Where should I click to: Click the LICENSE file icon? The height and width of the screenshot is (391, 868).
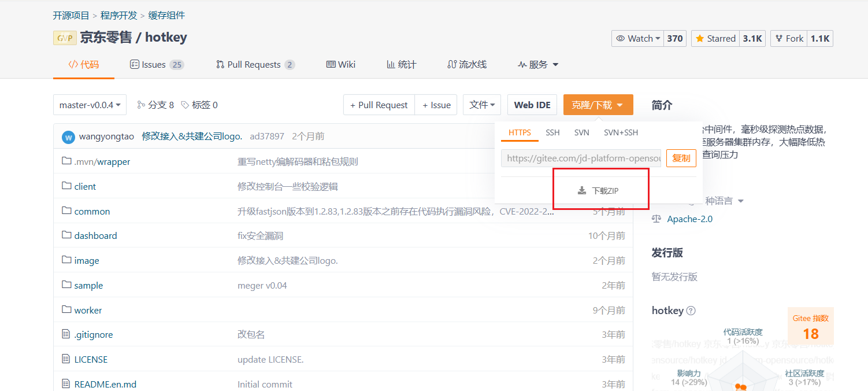tap(66, 359)
